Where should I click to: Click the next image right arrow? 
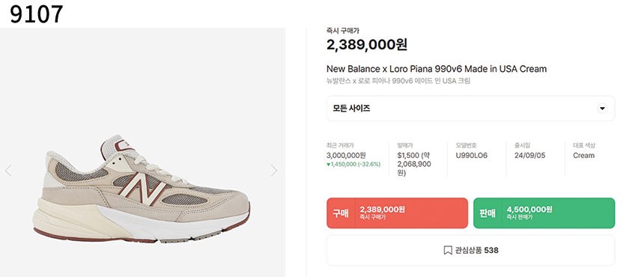point(274,171)
